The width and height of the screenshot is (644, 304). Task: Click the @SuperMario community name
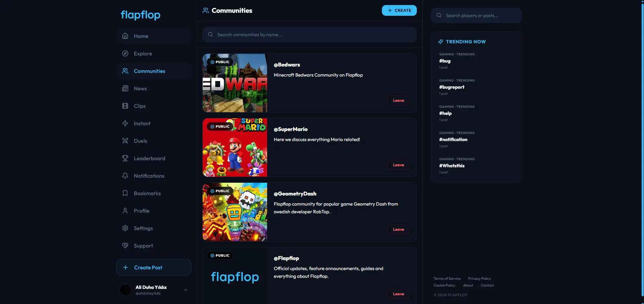click(291, 129)
